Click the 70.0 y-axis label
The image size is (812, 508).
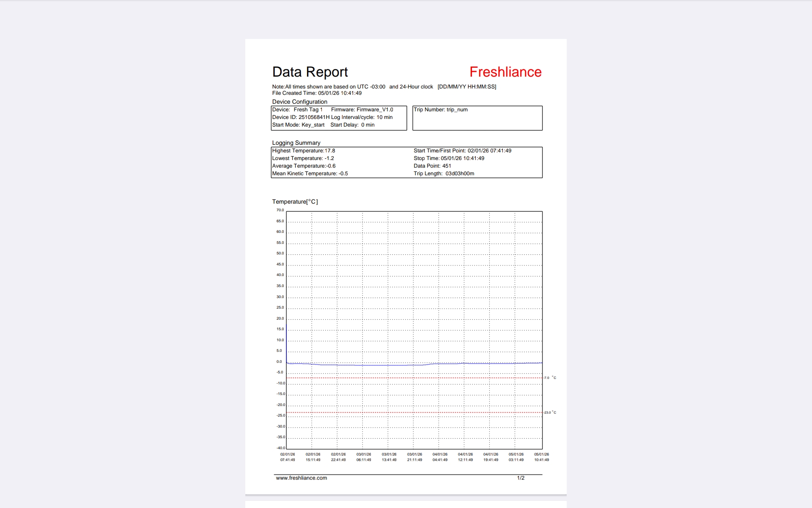click(280, 210)
